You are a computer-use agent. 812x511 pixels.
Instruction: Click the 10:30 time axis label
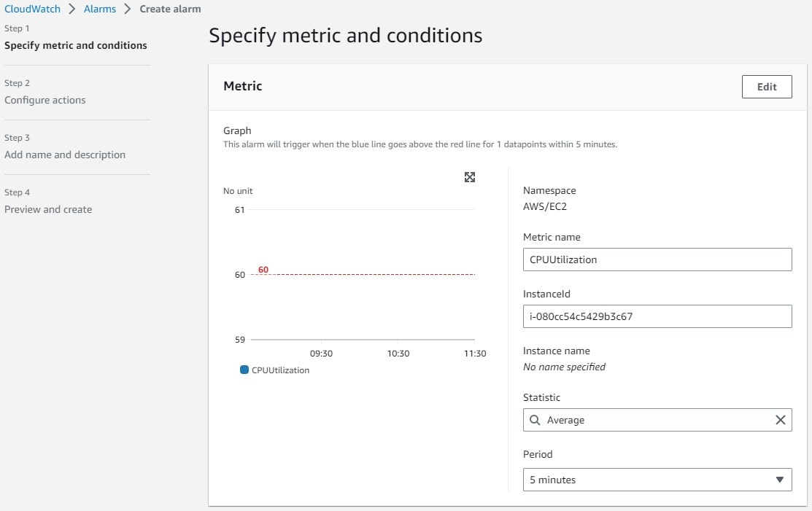[x=398, y=354]
